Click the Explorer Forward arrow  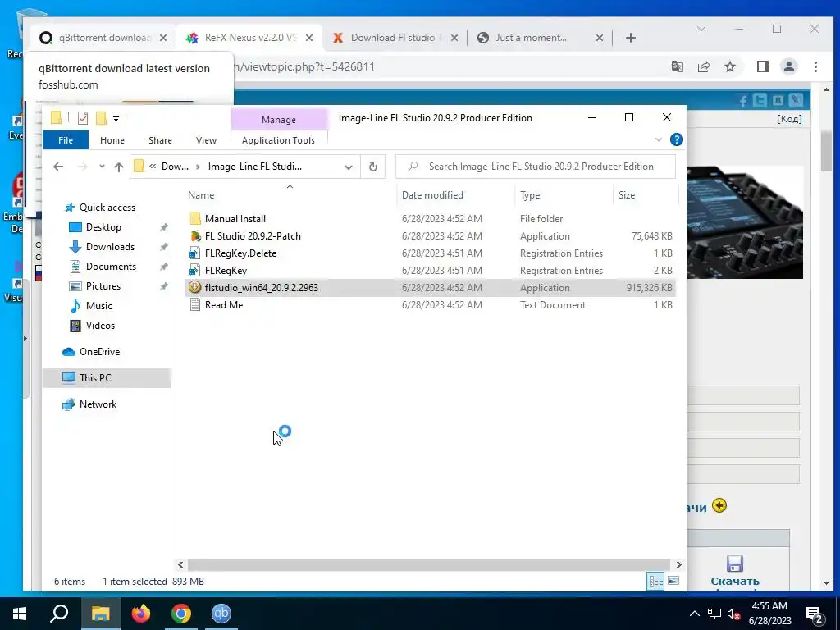click(83, 167)
